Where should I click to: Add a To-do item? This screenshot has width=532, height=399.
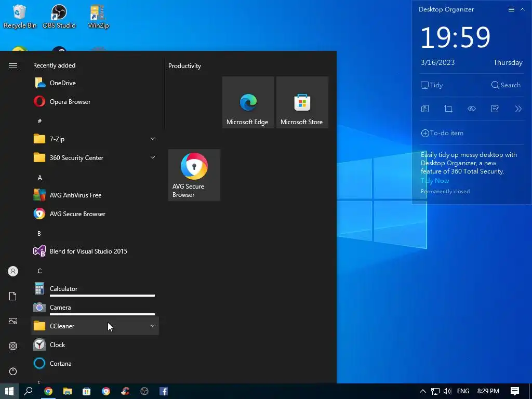(442, 133)
